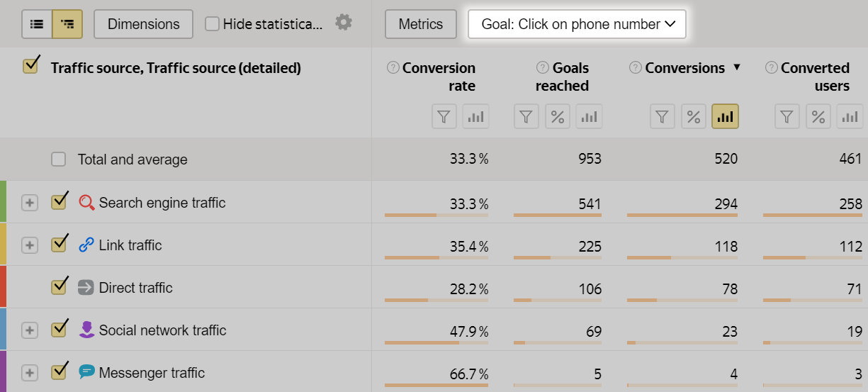Image resolution: width=868 pixels, height=392 pixels.
Task: Select the tree view icon
Action: tap(67, 24)
